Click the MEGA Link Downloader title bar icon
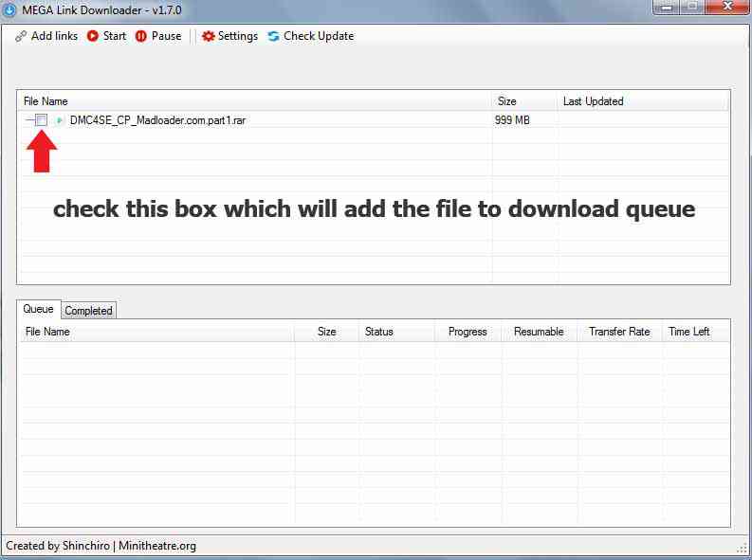The image size is (752, 560). [9, 9]
